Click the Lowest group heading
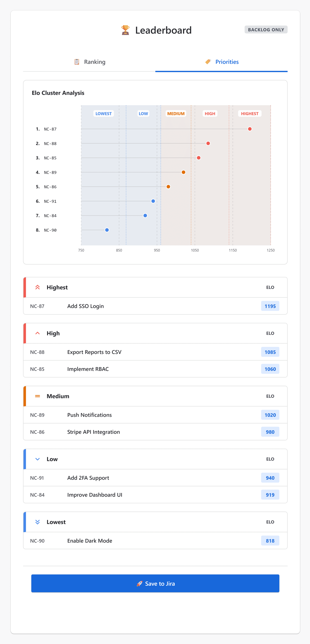 pyautogui.click(x=56, y=522)
